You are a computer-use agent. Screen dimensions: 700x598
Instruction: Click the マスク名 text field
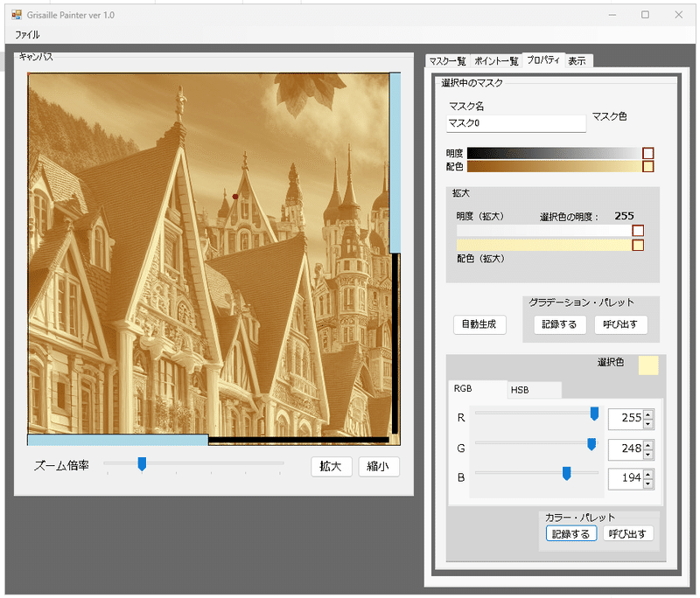(516, 123)
